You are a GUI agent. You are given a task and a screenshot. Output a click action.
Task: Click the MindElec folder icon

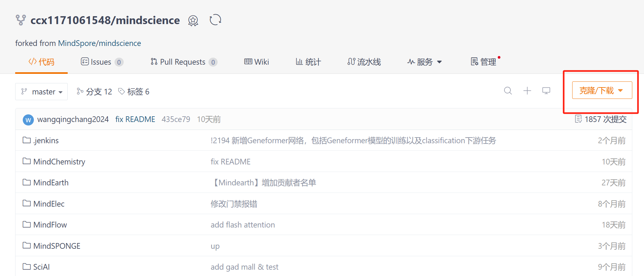coord(27,203)
